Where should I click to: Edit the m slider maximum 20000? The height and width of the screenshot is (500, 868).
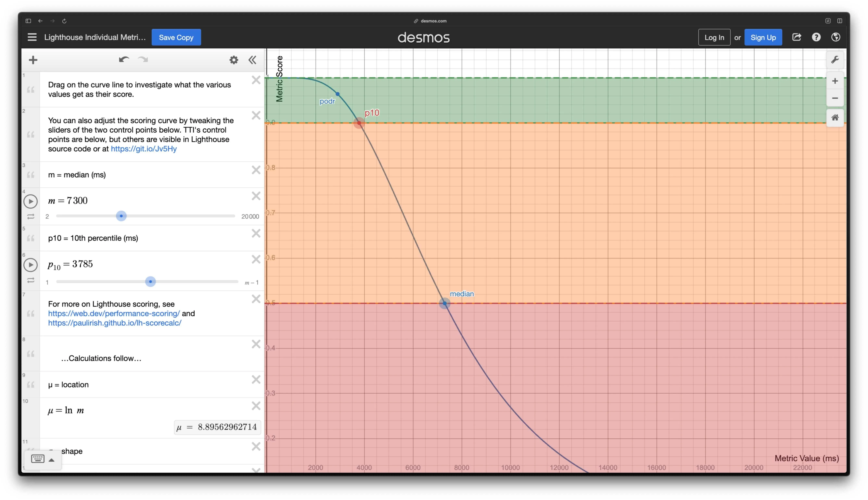(x=250, y=216)
